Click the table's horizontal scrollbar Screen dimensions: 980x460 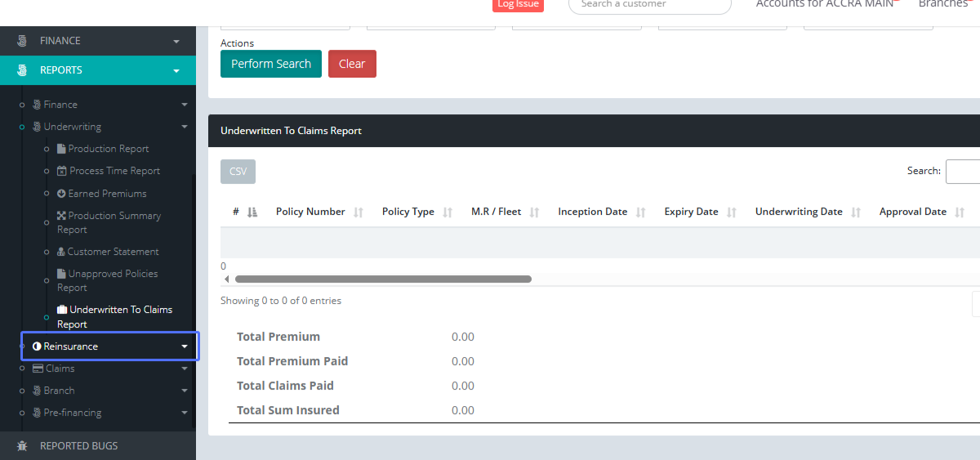point(382,279)
